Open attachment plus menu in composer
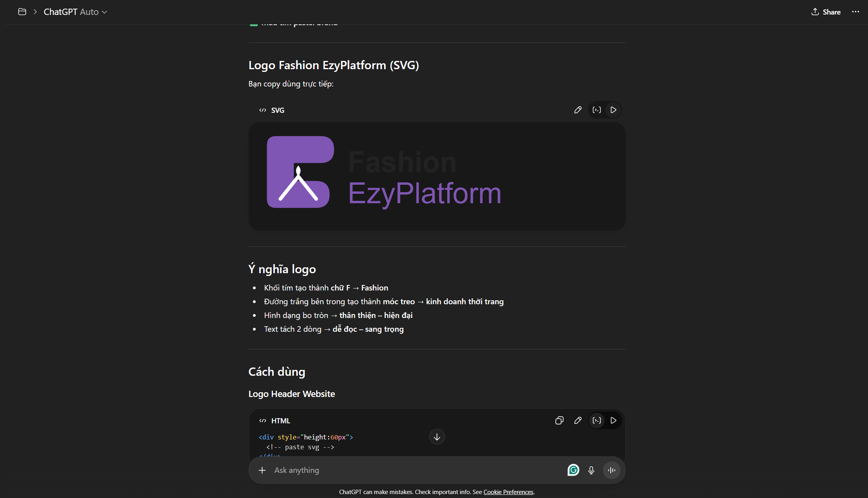868x498 pixels. [262, 470]
